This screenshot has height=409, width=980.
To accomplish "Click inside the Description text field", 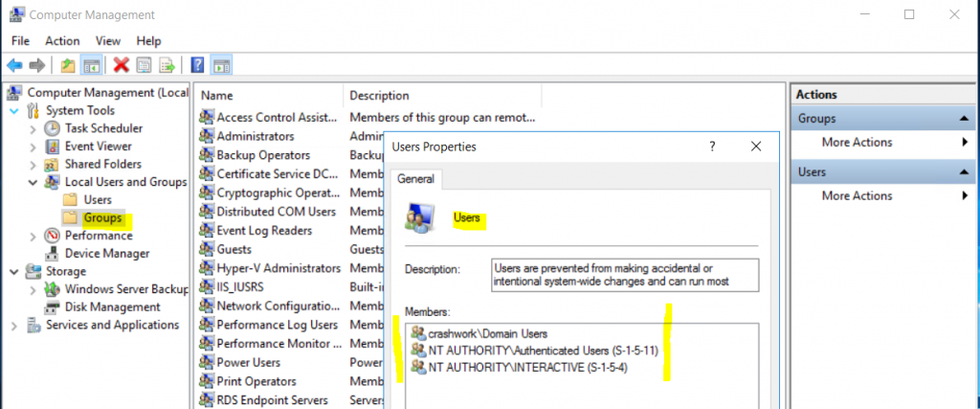I will coord(625,276).
